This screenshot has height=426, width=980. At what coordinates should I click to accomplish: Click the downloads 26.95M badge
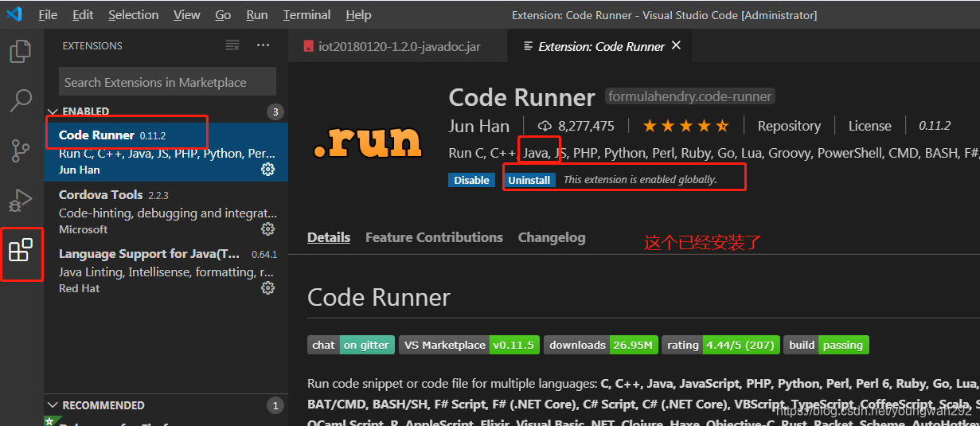point(601,345)
